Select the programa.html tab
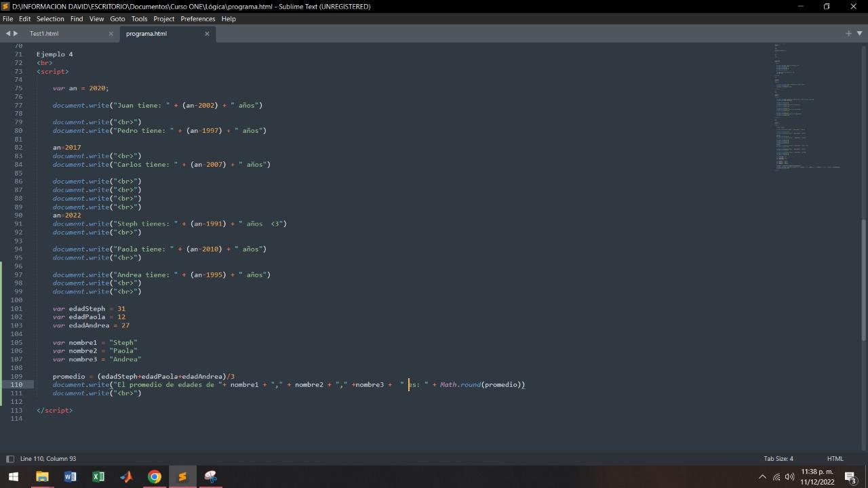The width and height of the screenshot is (868, 488). coord(146,33)
